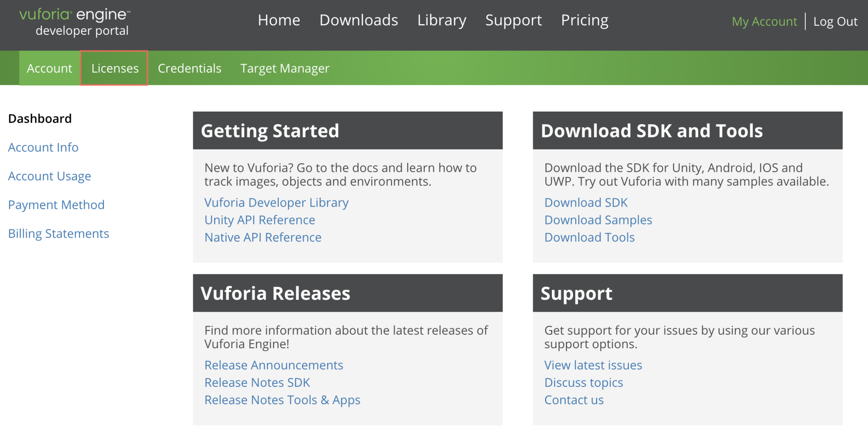Open My Account link
Viewport: 868px width, 445px height.
pos(764,22)
